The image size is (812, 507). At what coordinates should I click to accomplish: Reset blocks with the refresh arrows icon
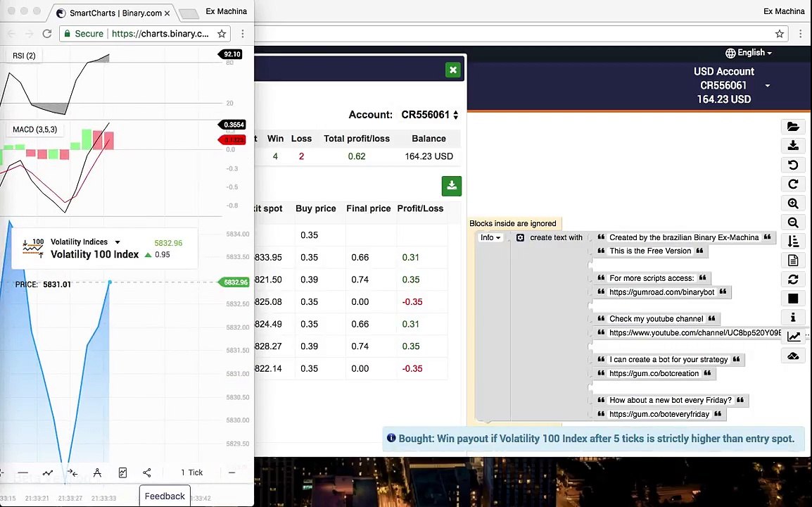coord(793,280)
